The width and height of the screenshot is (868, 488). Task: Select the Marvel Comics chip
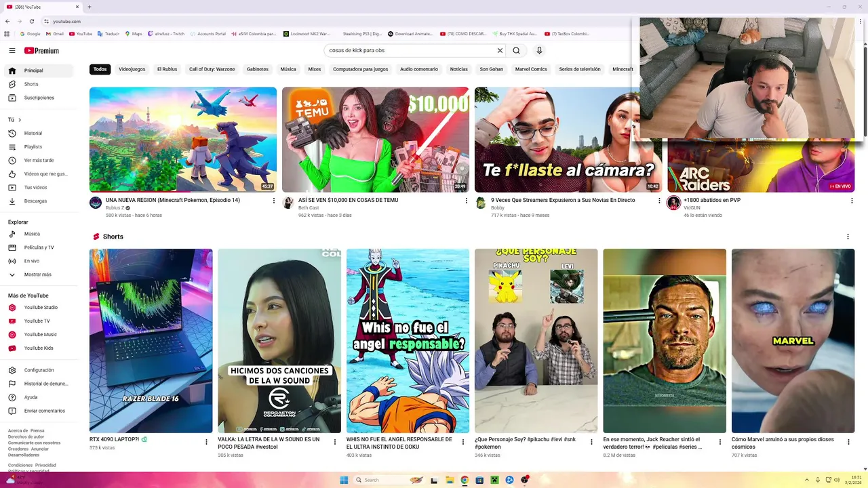click(531, 69)
